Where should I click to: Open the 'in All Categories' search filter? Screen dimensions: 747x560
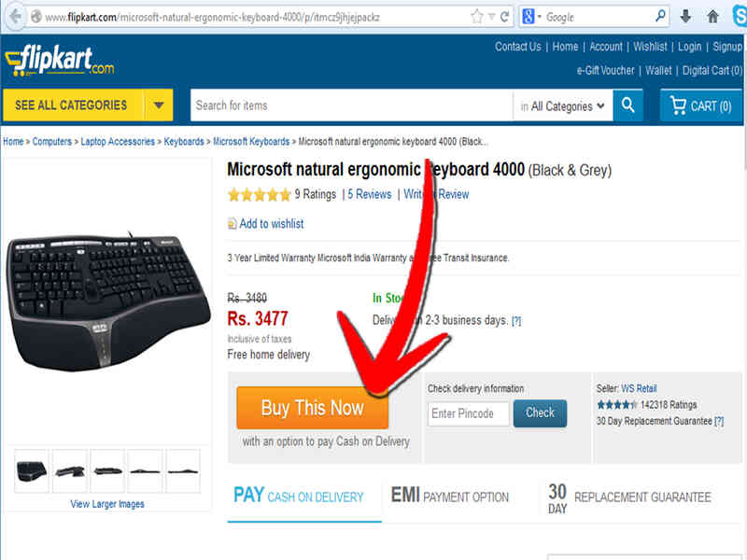563,105
